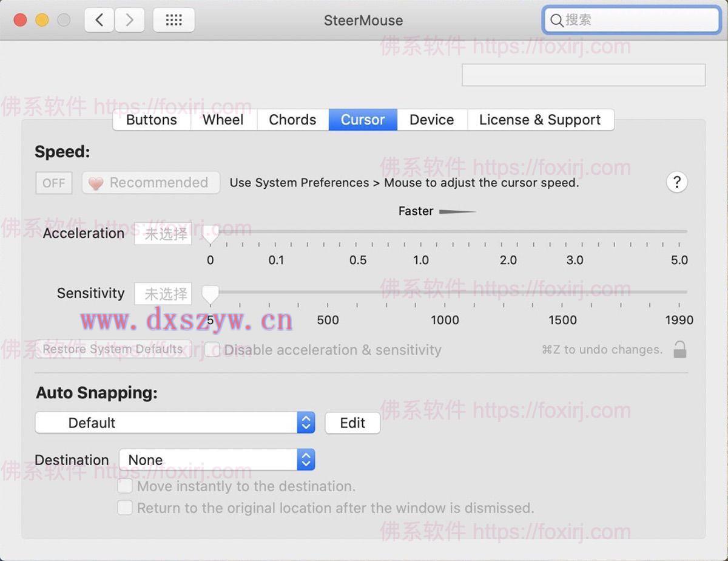Viewport: 728px width, 561px height.
Task: Open the Sensitivity preset selector
Action: point(163,294)
